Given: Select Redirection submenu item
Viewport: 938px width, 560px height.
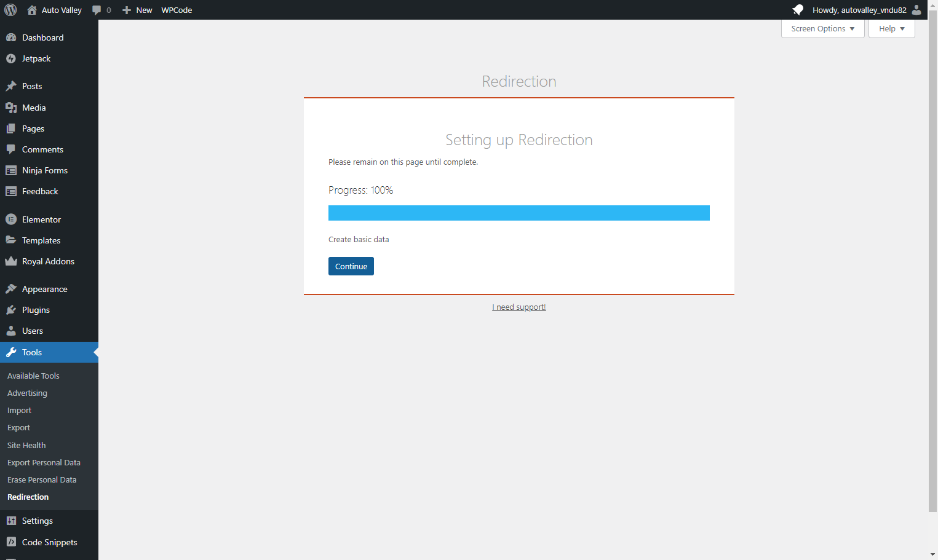Looking at the screenshot, I should 28,497.
